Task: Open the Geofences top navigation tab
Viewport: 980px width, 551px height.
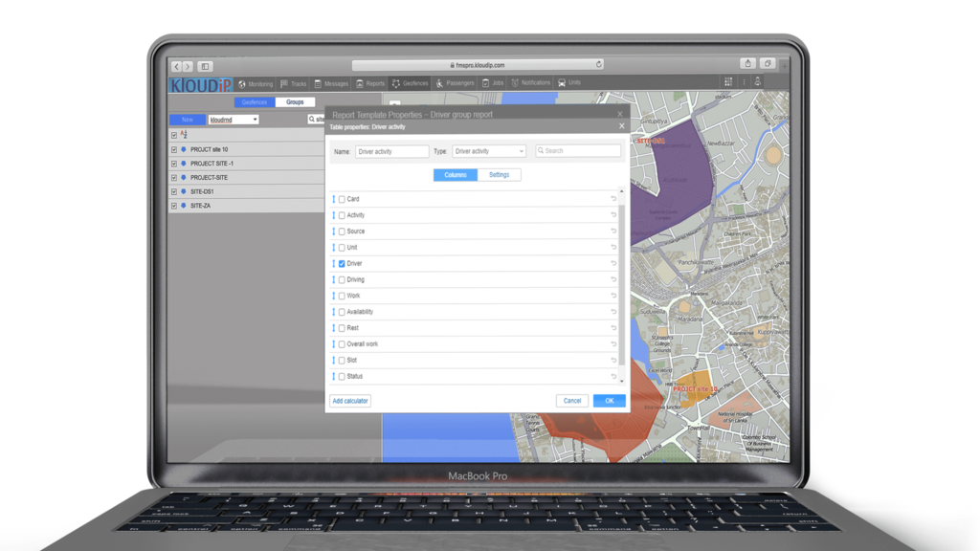Action: [411, 83]
